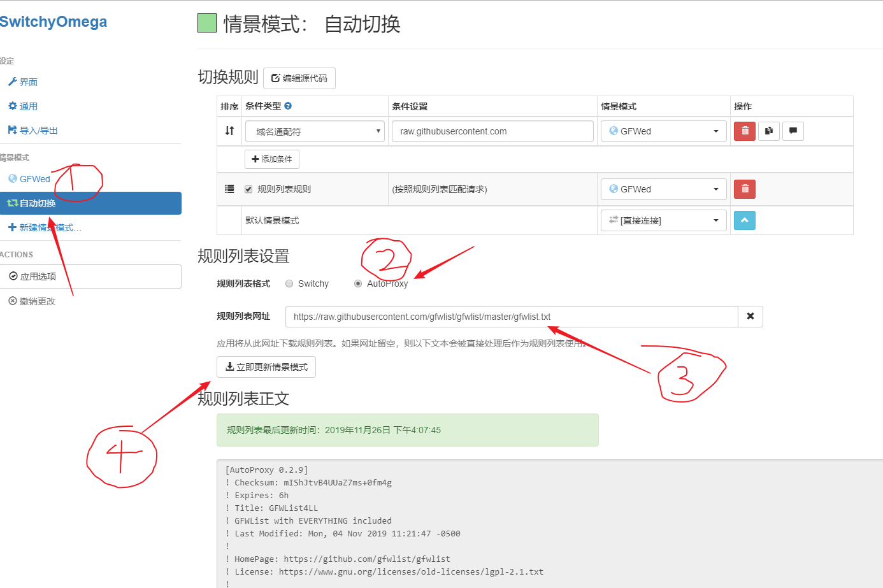
Task: Click the gear icon beside 通用
Action: tap(12, 106)
